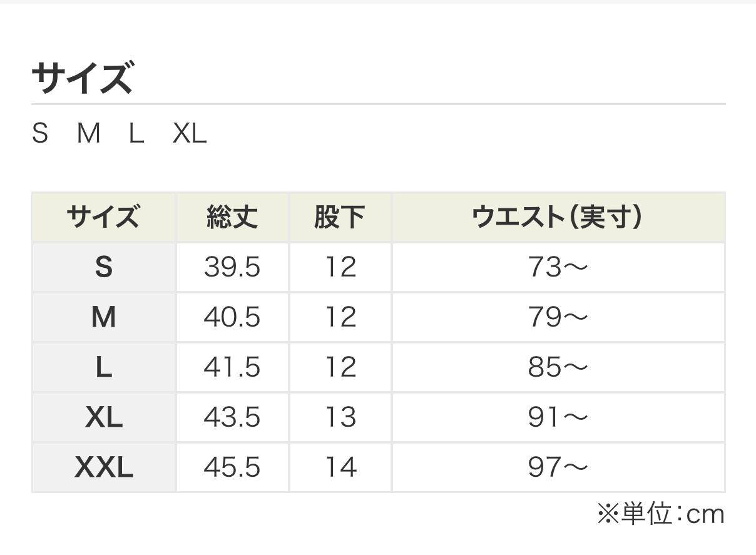756x555 pixels.
Task: Select size M in the size list
Action: (x=89, y=134)
